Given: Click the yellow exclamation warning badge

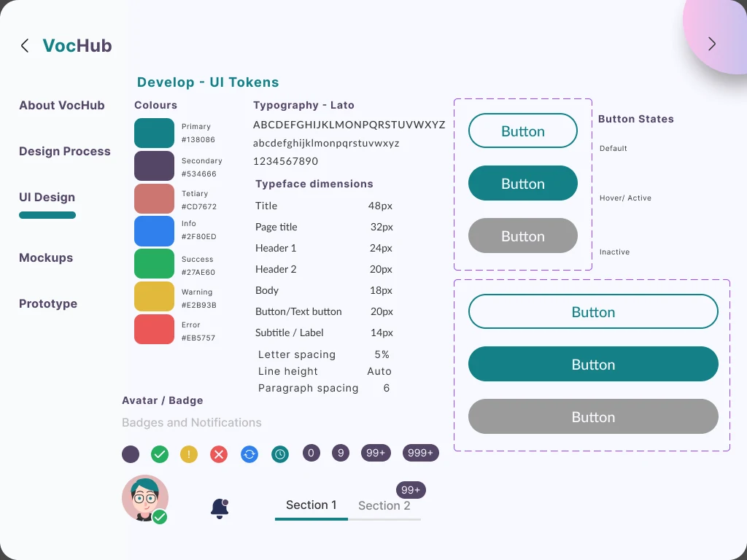Looking at the screenshot, I should (189, 454).
